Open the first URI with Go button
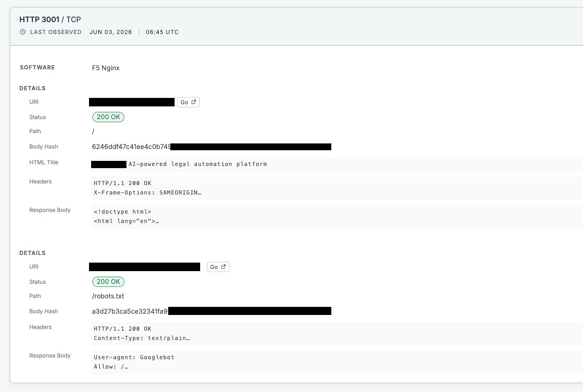The image size is (583, 392). tap(188, 102)
